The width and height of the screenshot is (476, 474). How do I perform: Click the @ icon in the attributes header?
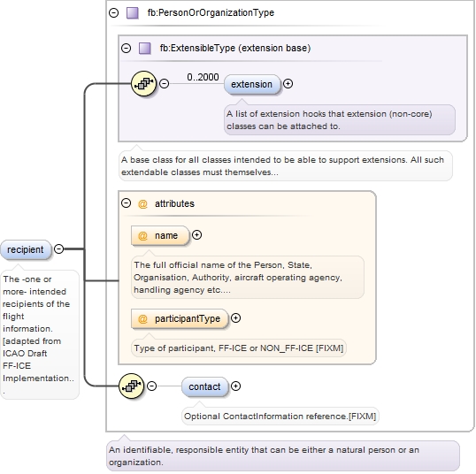142,203
